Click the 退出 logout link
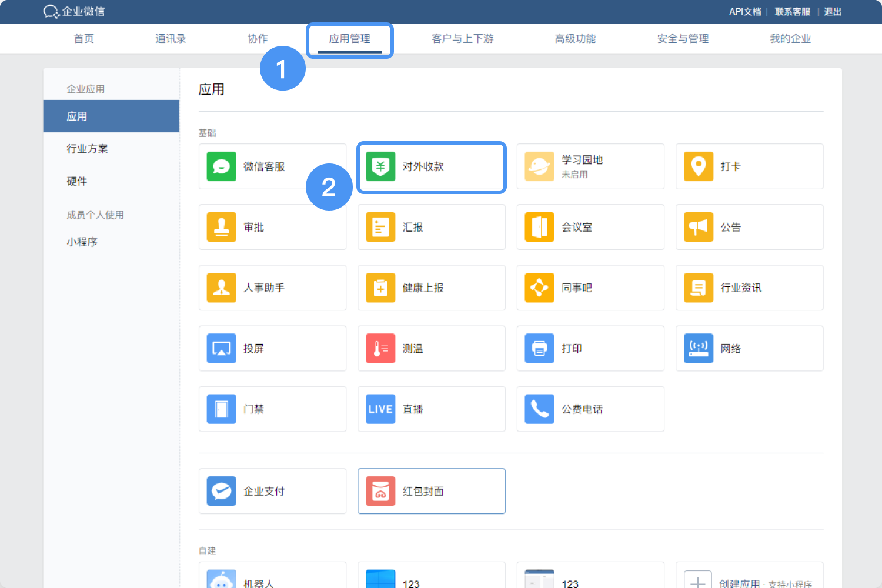The image size is (882, 588). point(833,12)
